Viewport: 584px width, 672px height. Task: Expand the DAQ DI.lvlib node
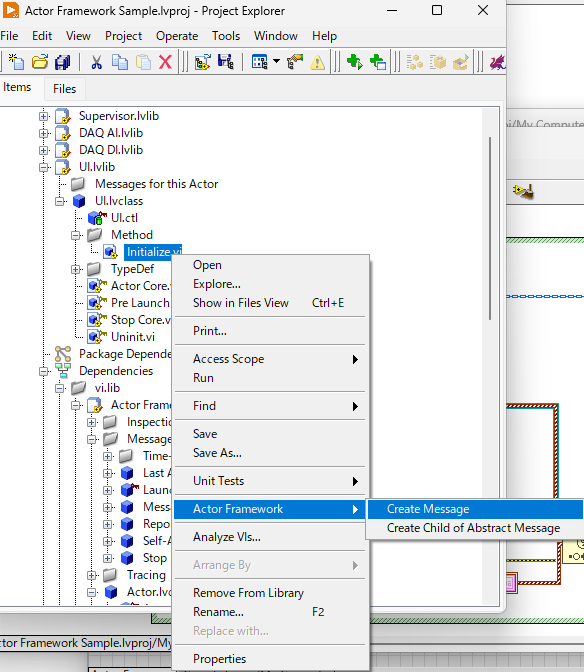coord(44,150)
